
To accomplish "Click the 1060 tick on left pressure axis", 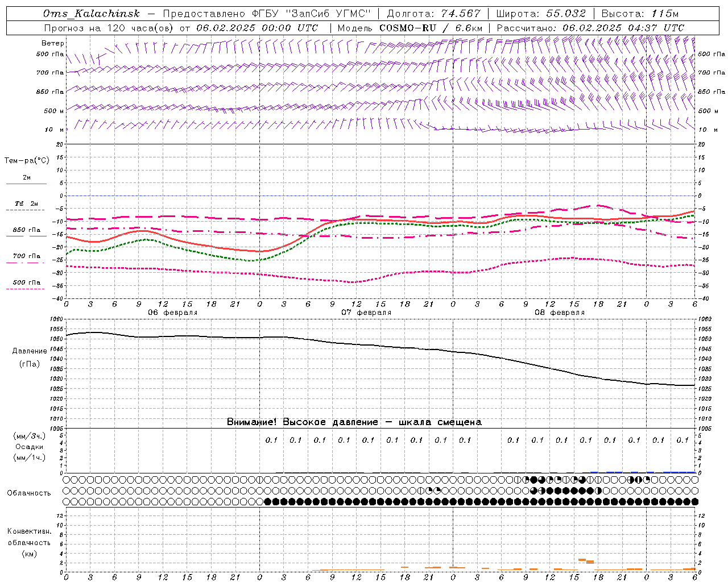I will pos(57,319).
